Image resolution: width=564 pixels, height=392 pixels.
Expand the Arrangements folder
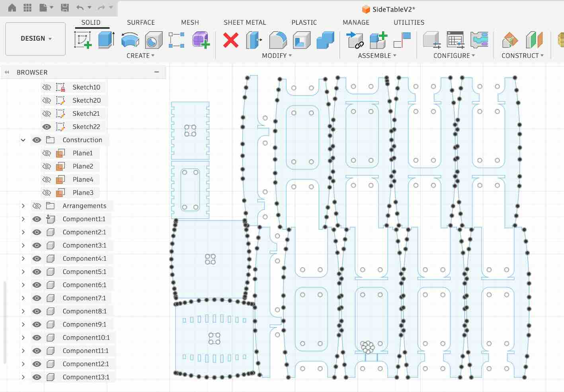point(23,206)
